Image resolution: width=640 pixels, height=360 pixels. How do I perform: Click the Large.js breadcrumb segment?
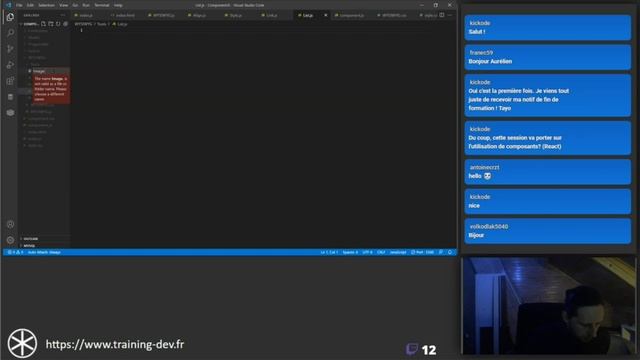120,24
